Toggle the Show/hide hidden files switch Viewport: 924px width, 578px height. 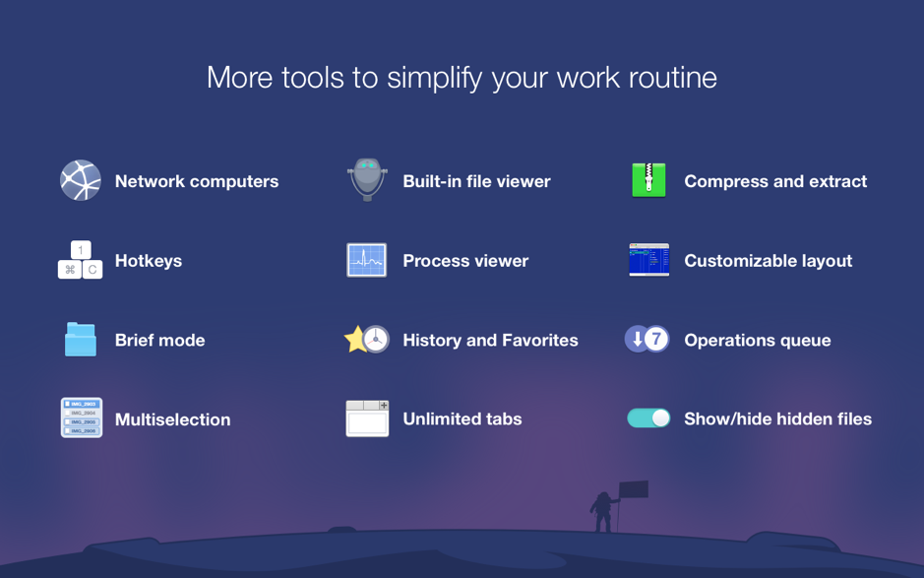coord(648,417)
